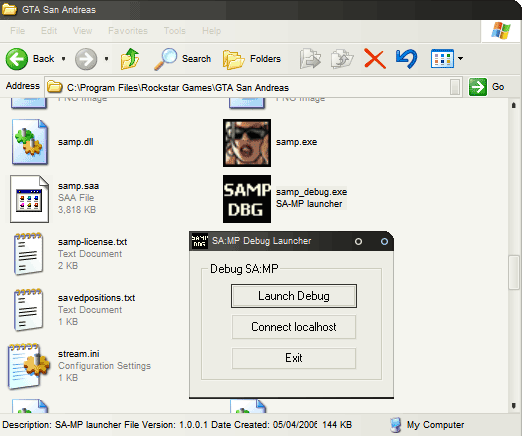Viewport: 522px width, 436px height.
Task: Click the Copy To folder icon
Action: point(342,59)
